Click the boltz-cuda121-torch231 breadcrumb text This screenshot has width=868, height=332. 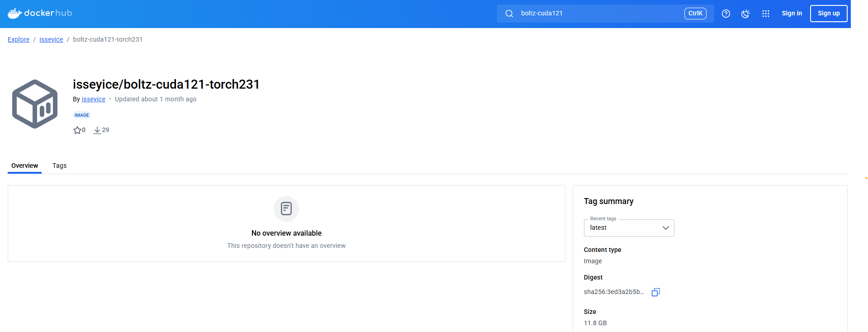108,39
